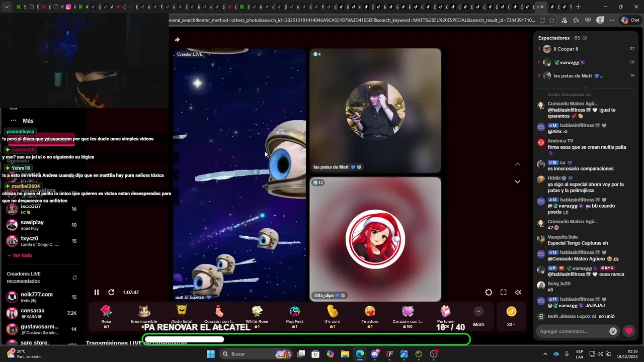This screenshot has width=644, height=362.
Task: Open gustavosarm recommended live
Action: [41, 329]
